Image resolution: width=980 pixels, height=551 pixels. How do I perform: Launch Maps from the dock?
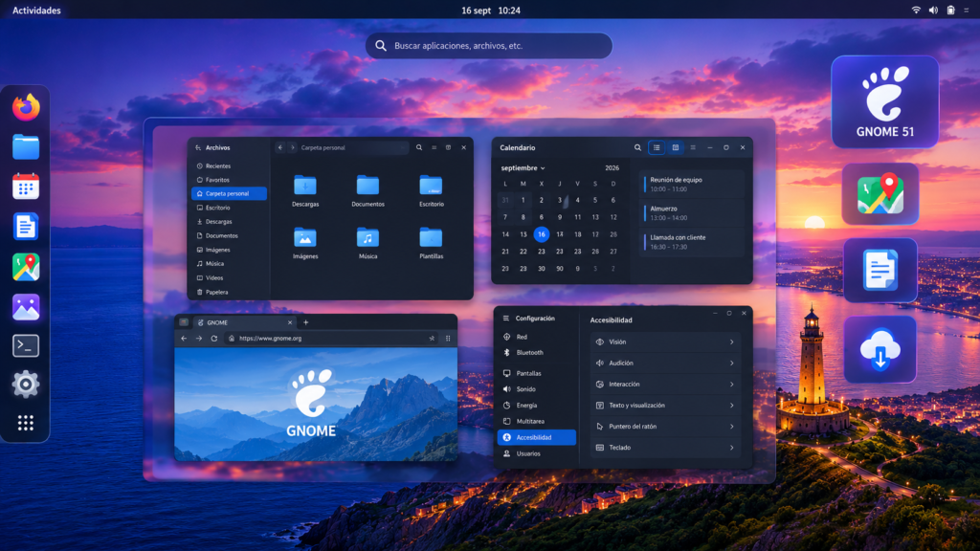pyautogui.click(x=26, y=267)
